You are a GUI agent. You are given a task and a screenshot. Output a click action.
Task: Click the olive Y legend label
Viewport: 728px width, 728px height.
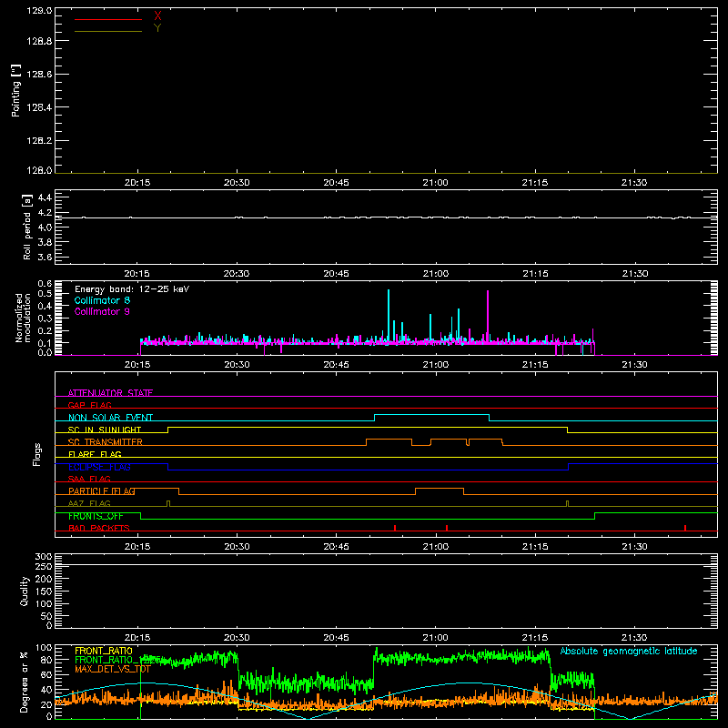click(157, 28)
